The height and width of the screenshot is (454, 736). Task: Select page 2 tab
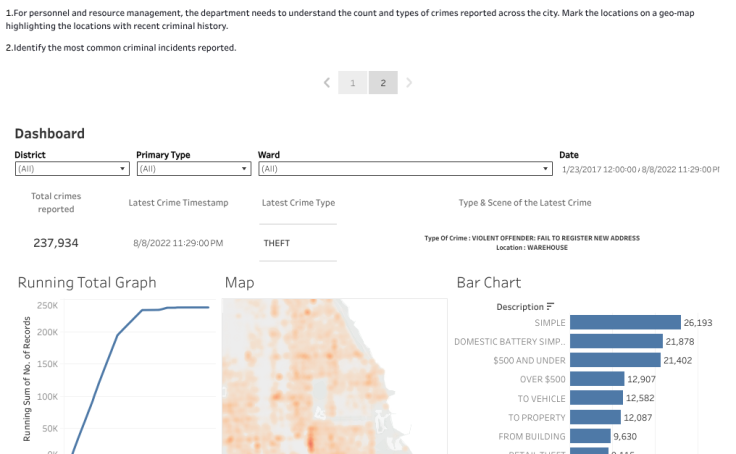382,83
